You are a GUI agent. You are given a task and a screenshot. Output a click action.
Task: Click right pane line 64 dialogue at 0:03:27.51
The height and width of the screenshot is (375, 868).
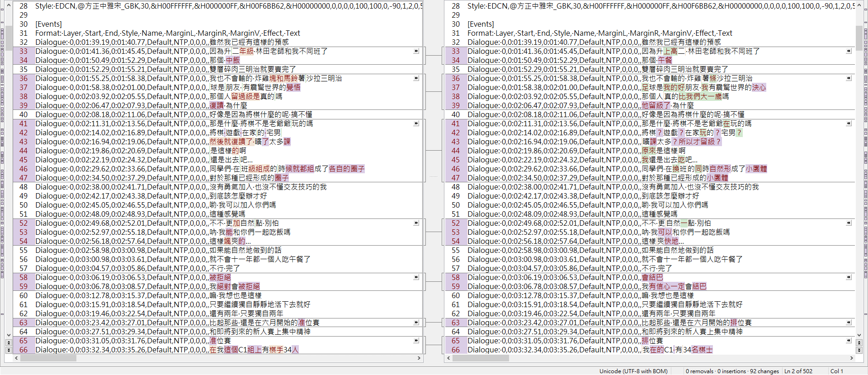tap(605, 332)
